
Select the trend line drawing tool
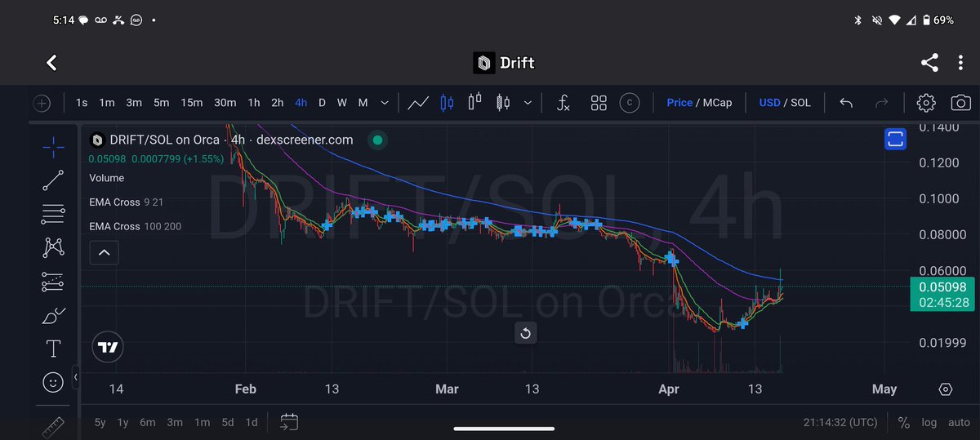[x=53, y=180]
